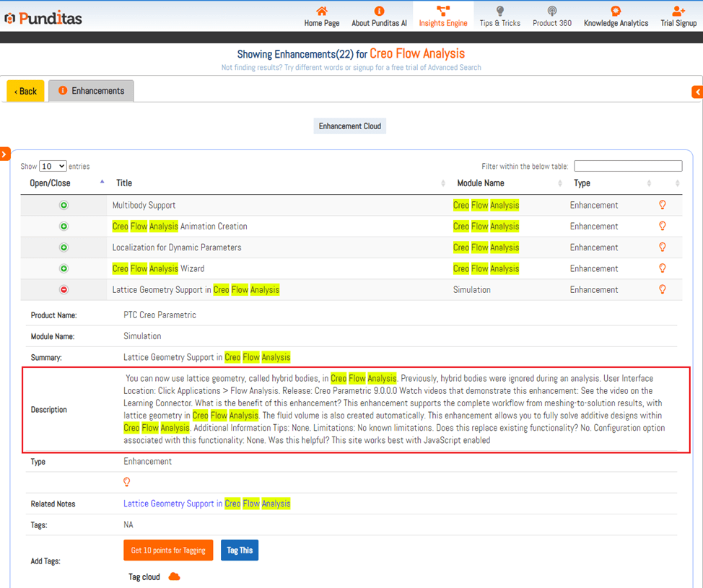Viewport: 703px width, 588px height.
Task: Open the right orange side panel arrow
Action: click(697, 92)
